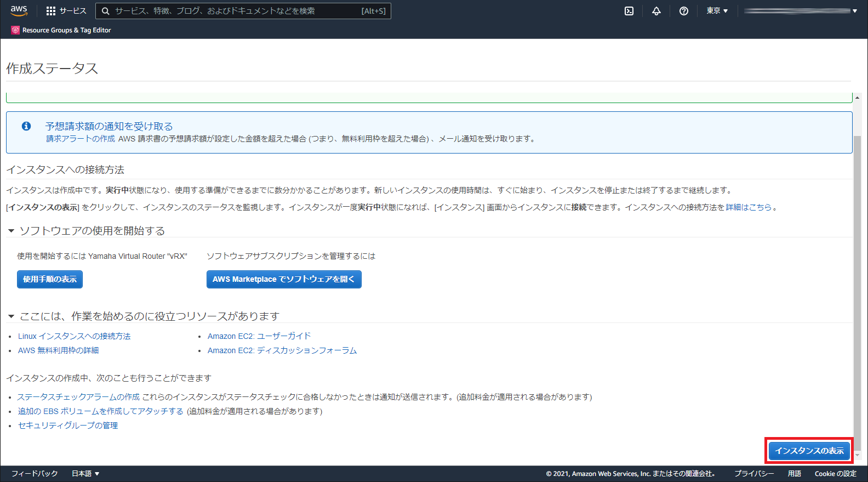Screen dimensions: 868x482
Task: Collapse the ソフトウェアの使用を開始する section
Action: [11, 231]
